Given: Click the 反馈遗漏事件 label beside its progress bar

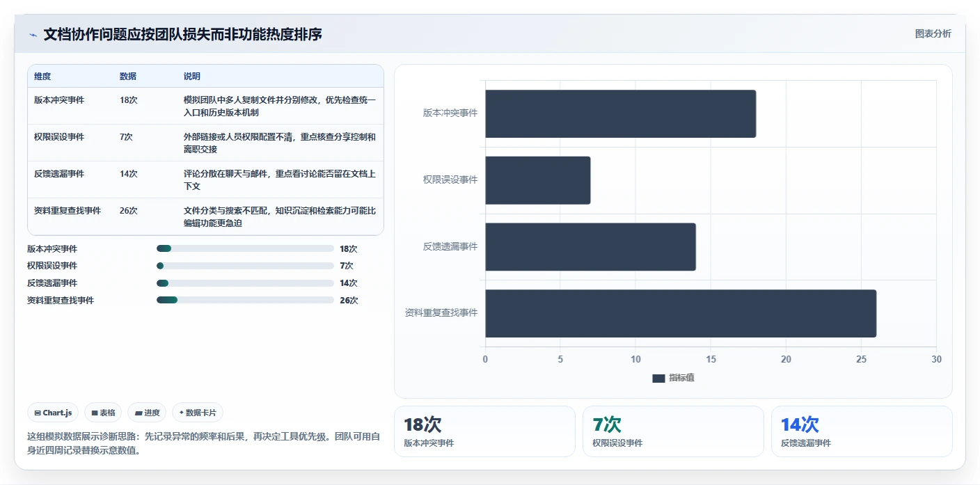Looking at the screenshot, I should pos(52,283).
